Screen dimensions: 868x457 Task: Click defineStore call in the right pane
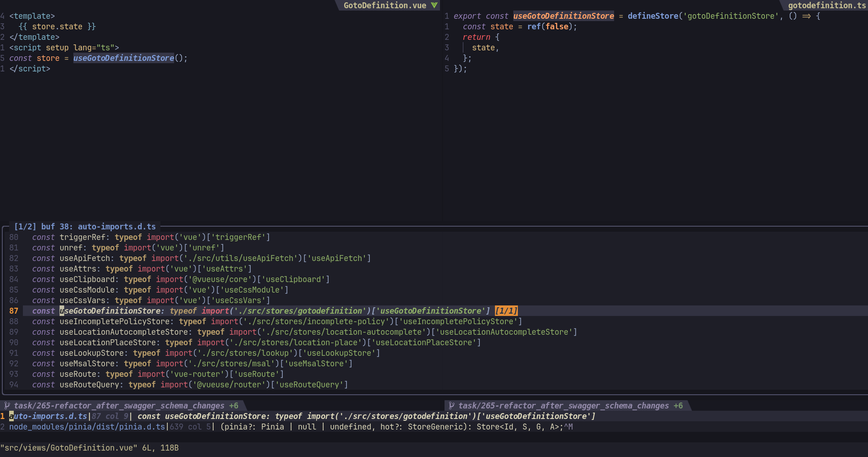click(653, 16)
